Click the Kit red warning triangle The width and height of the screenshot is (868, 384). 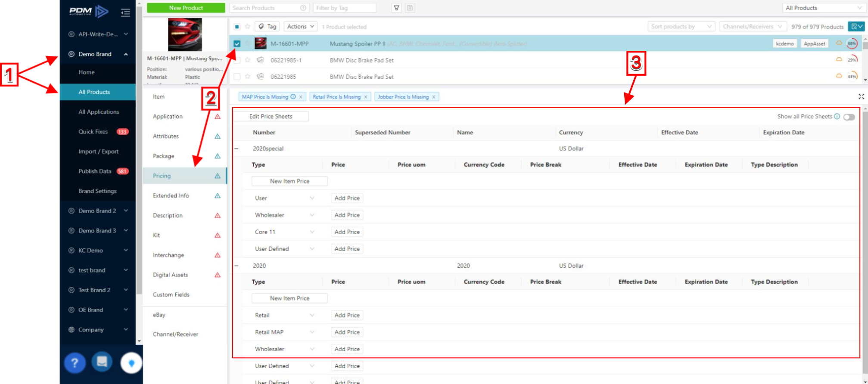point(218,235)
